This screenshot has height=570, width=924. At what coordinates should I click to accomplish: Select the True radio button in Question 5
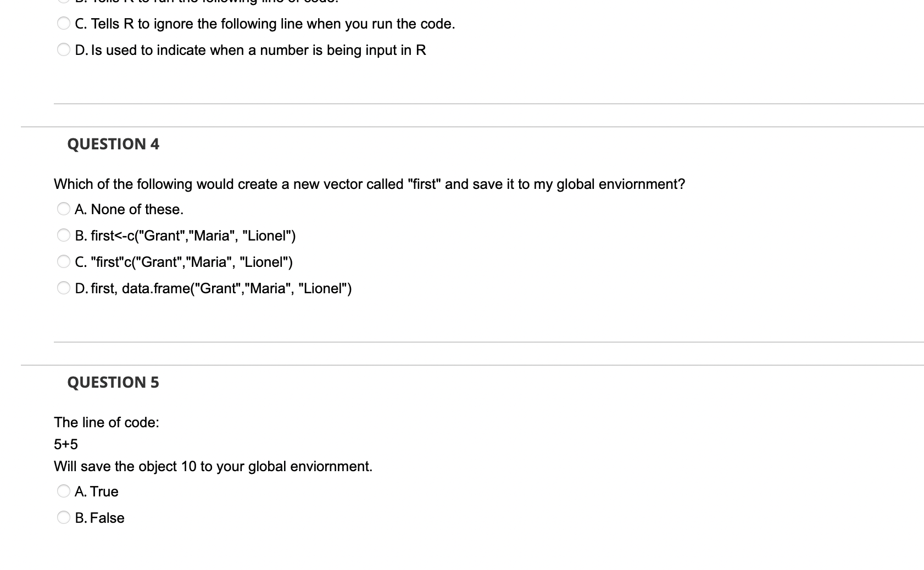tap(64, 491)
